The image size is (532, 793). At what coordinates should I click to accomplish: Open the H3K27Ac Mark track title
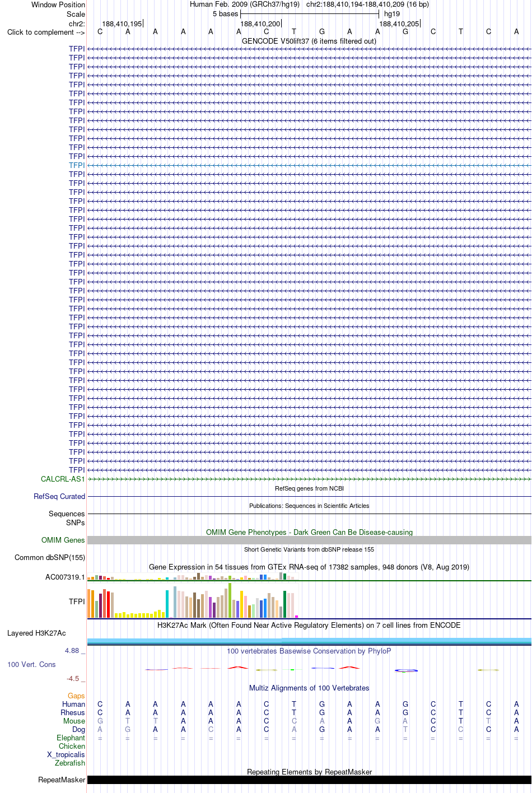pyautogui.click(x=309, y=625)
